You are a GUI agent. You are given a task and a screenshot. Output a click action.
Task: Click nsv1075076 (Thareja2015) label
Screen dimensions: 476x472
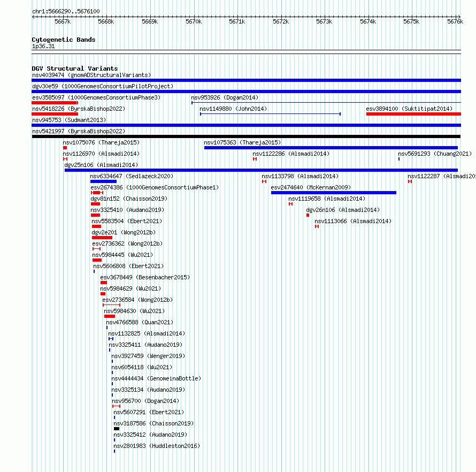coord(101,142)
